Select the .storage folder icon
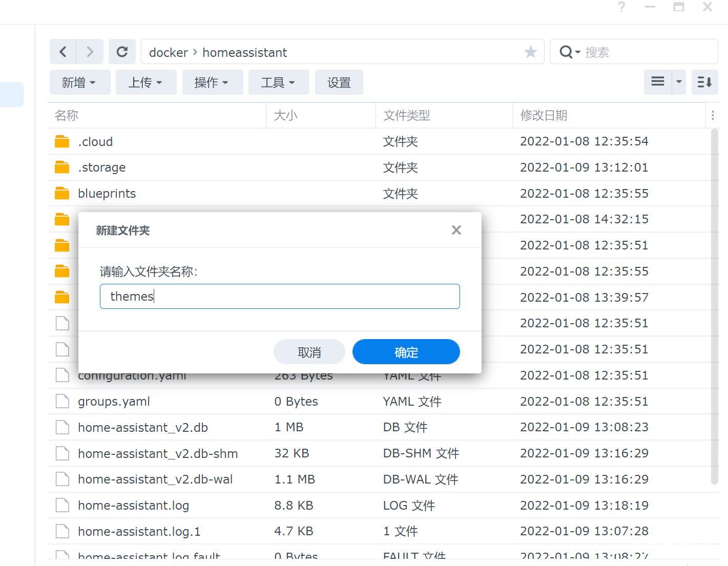 62,167
